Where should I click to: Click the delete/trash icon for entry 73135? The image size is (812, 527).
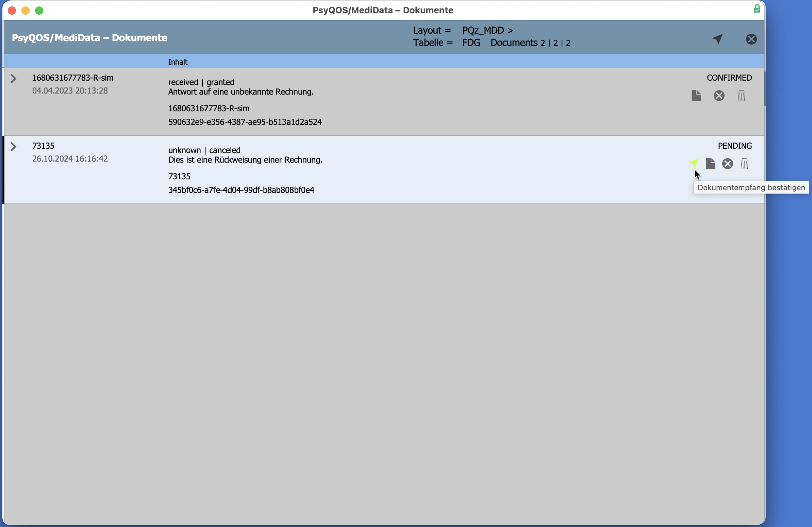click(745, 163)
